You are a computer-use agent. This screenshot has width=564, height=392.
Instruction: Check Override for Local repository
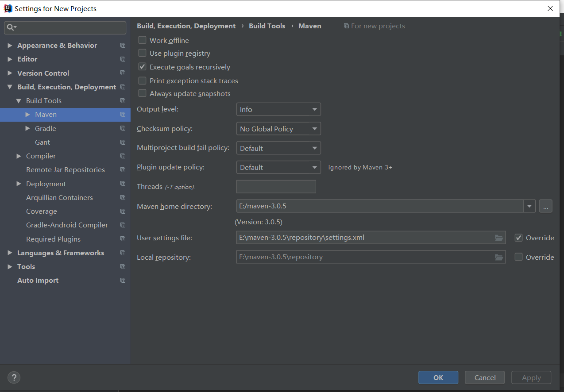(518, 257)
